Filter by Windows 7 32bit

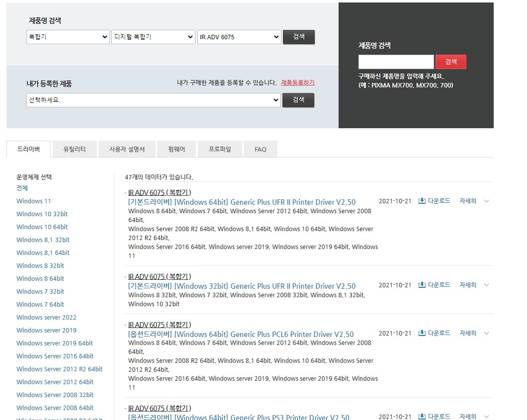[40, 292]
